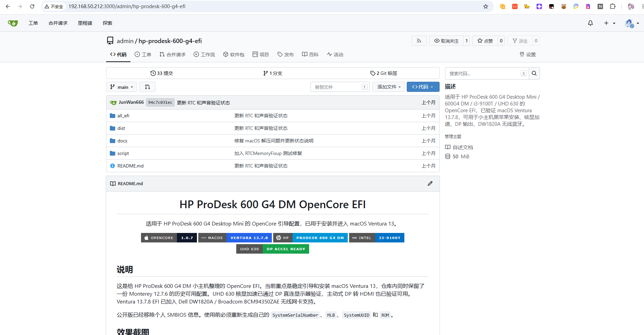644x335 pixels.
Task: Open JunWan666 author profile
Action: tap(131, 102)
